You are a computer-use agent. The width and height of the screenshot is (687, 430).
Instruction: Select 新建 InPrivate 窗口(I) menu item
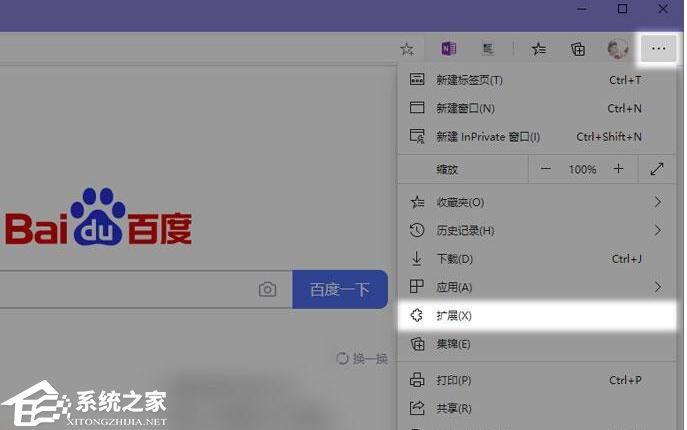[x=537, y=137]
